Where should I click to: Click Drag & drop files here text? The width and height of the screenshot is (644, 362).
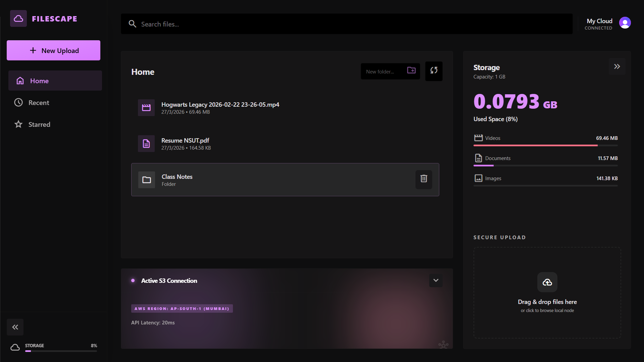point(547,302)
